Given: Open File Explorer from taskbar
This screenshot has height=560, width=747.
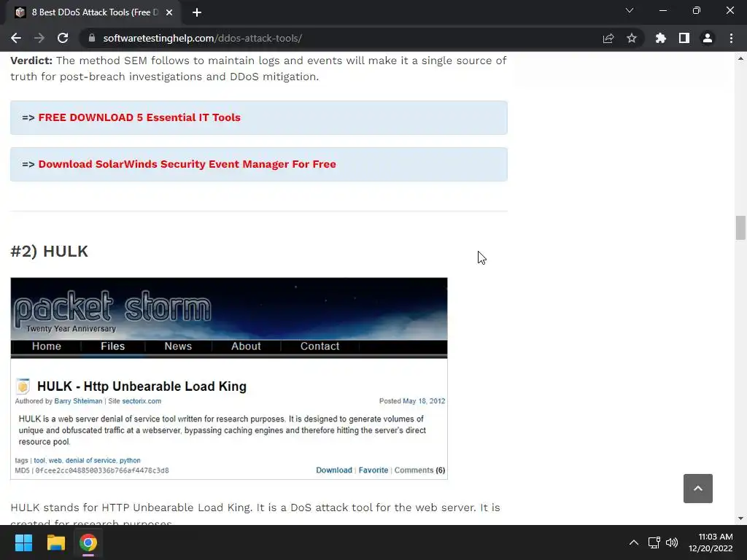Looking at the screenshot, I should (x=55, y=542).
